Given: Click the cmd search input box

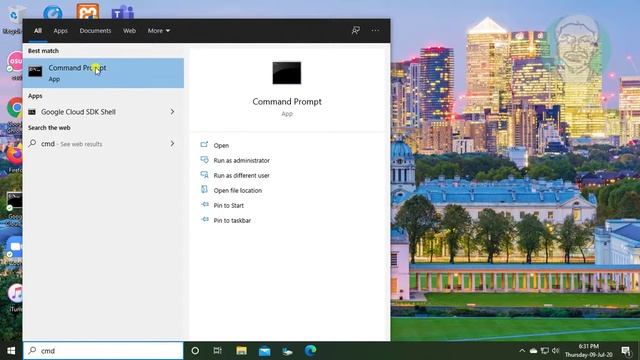Looking at the screenshot, I should click(103, 351).
